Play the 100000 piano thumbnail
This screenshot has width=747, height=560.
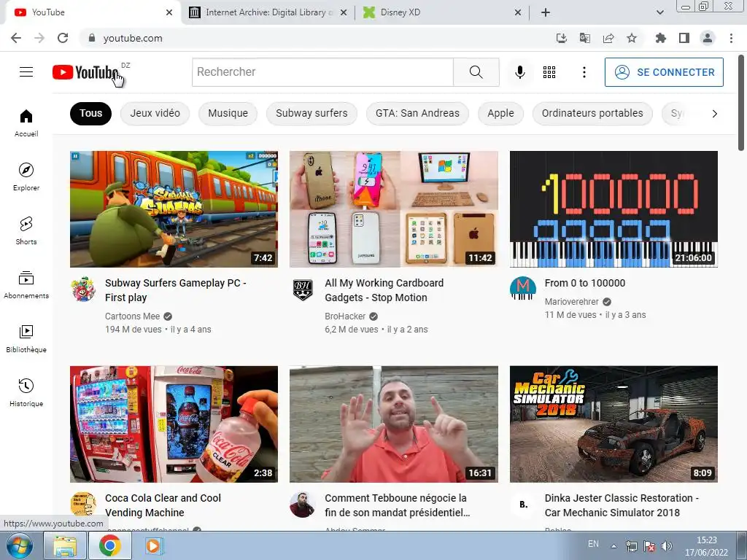[x=614, y=209]
